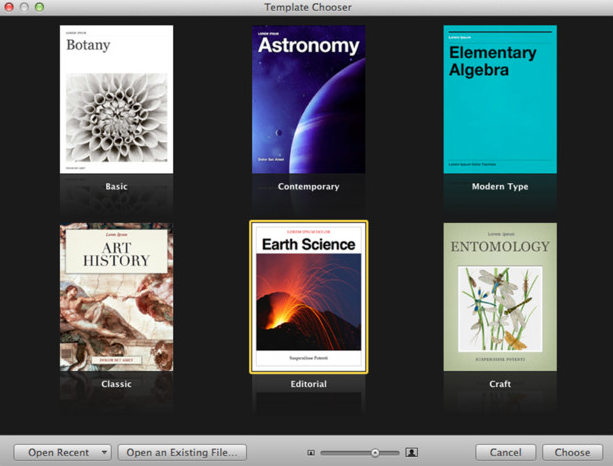
Task: Select the Botany Basic template thumbnail
Action: pyautogui.click(x=116, y=101)
